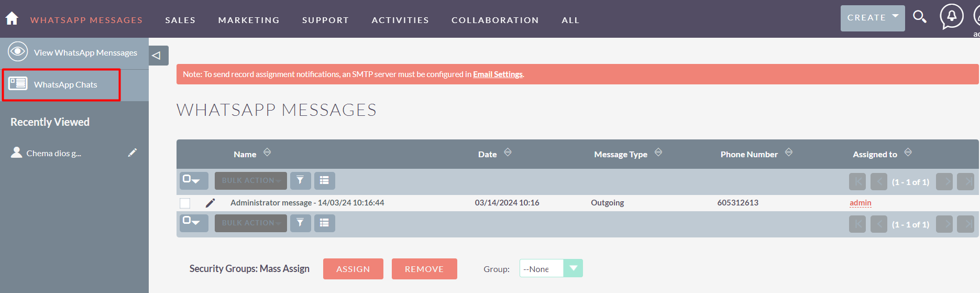Screen dimensions: 980x293
Task: Open the Group --None dropdown
Action: click(551, 268)
